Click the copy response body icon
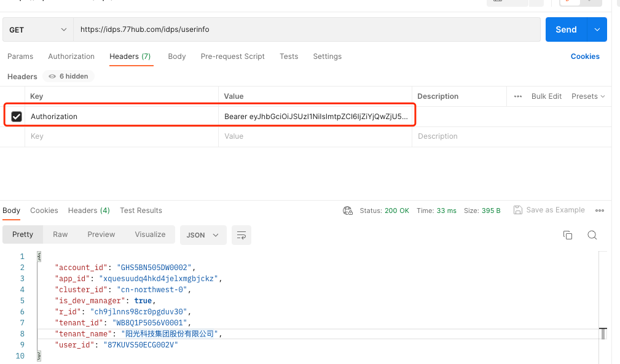The height and width of the screenshot is (364, 620). click(x=568, y=235)
